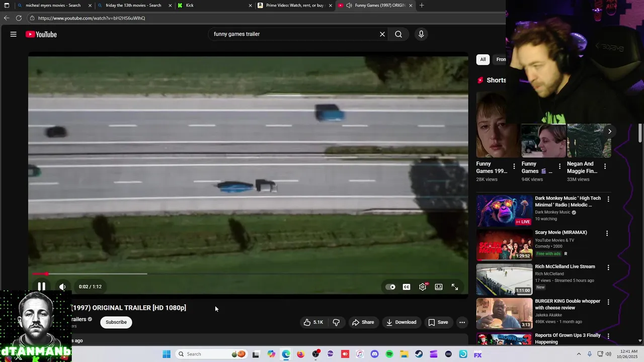Open Dark Monkey Music live thumbnail
Image resolution: width=644 pixels, height=362 pixels.
click(504, 211)
